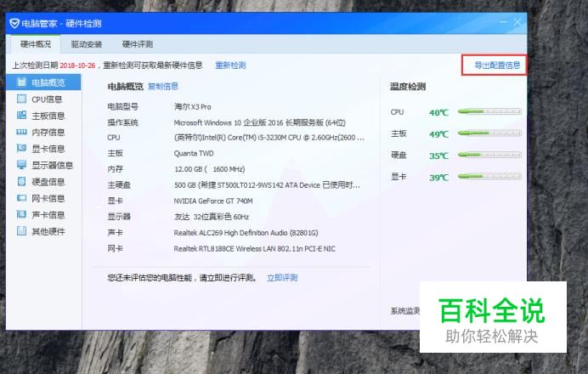
Task: Minimize the 电脑管家 window
Action: click(503, 22)
